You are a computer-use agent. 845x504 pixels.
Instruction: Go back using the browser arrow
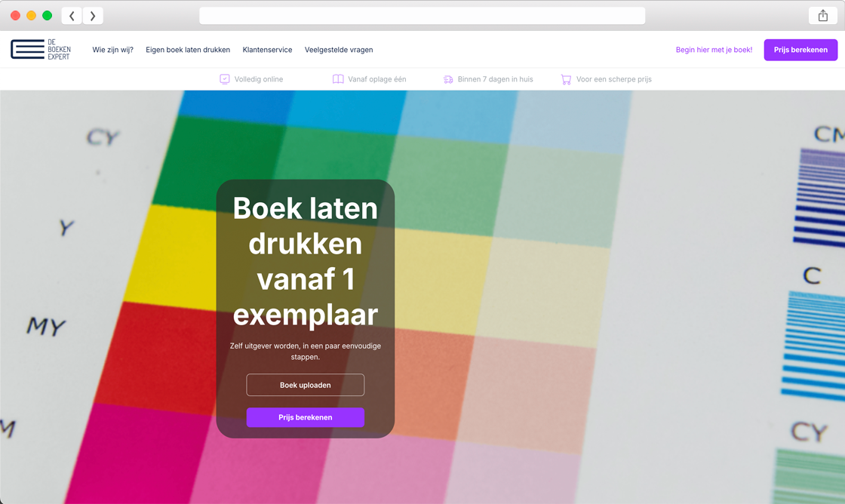pos(72,16)
